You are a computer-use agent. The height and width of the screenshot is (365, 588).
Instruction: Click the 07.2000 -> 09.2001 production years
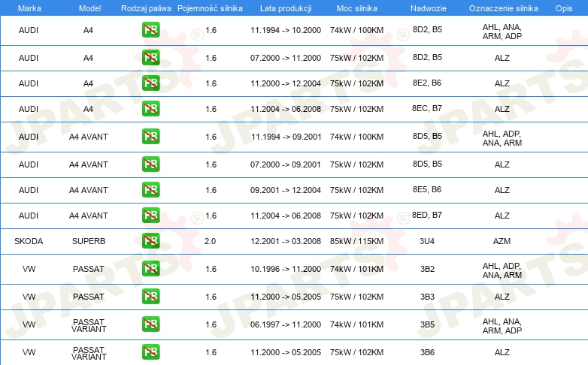click(286, 164)
